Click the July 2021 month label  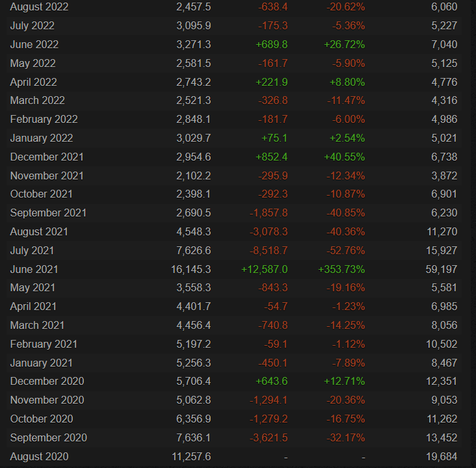[32, 250]
